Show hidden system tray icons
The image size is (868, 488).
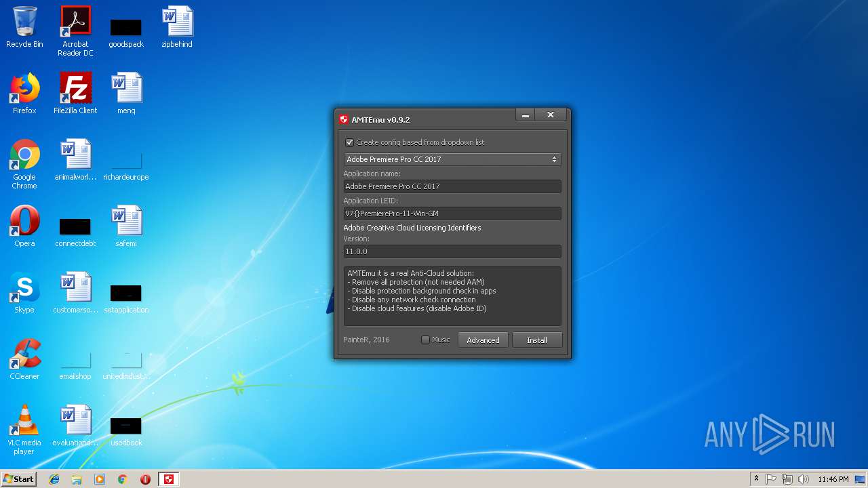[756, 479]
